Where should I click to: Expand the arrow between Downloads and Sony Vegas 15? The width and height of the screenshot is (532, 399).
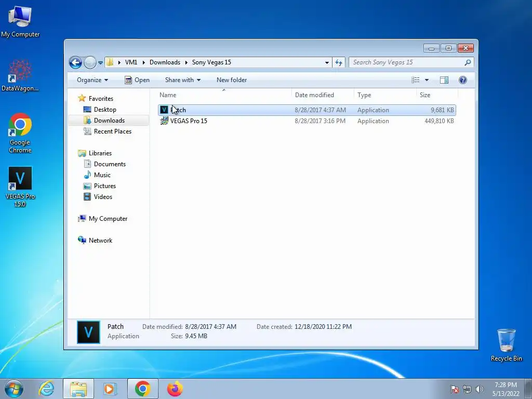pos(187,62)
